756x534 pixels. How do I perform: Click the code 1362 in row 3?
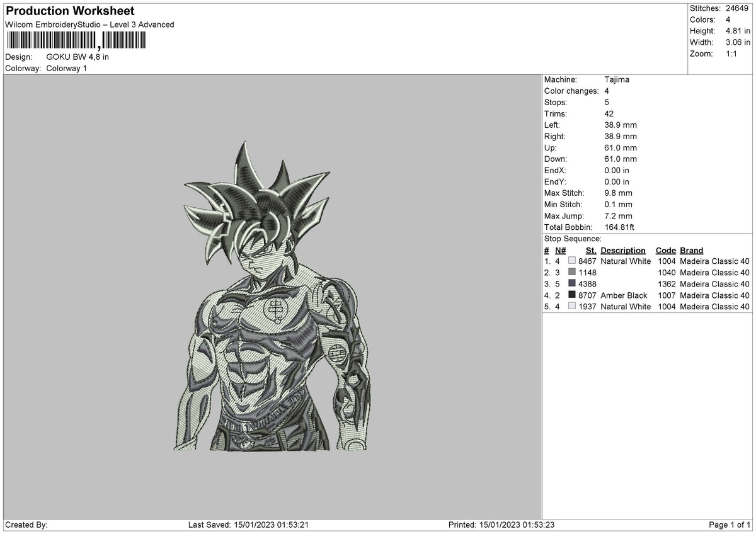[667, 284]
